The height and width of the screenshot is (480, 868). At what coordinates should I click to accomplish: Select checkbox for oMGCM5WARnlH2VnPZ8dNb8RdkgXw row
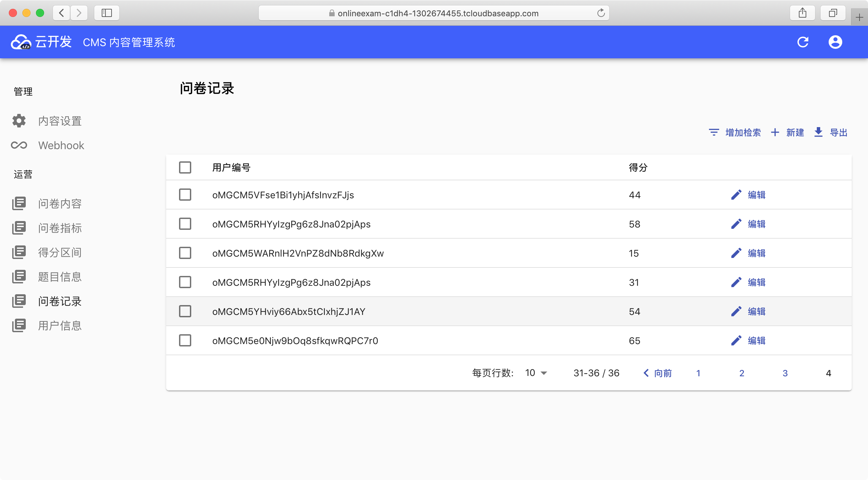[185, 253]
